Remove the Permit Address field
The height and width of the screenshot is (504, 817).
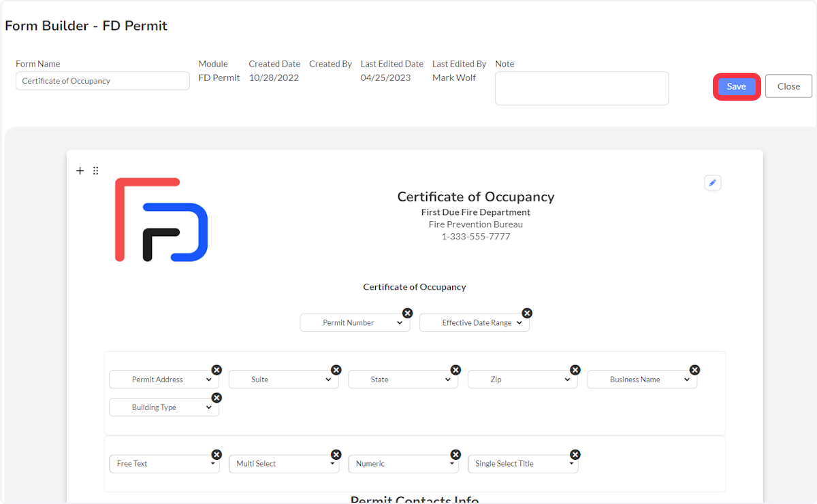coord(217,370)
